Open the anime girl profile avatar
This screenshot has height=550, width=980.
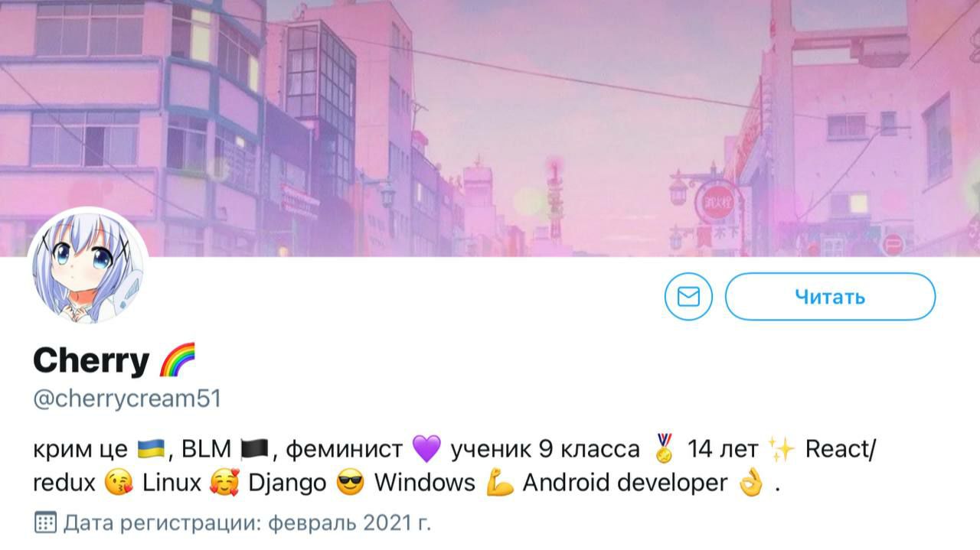click(88, 267)
